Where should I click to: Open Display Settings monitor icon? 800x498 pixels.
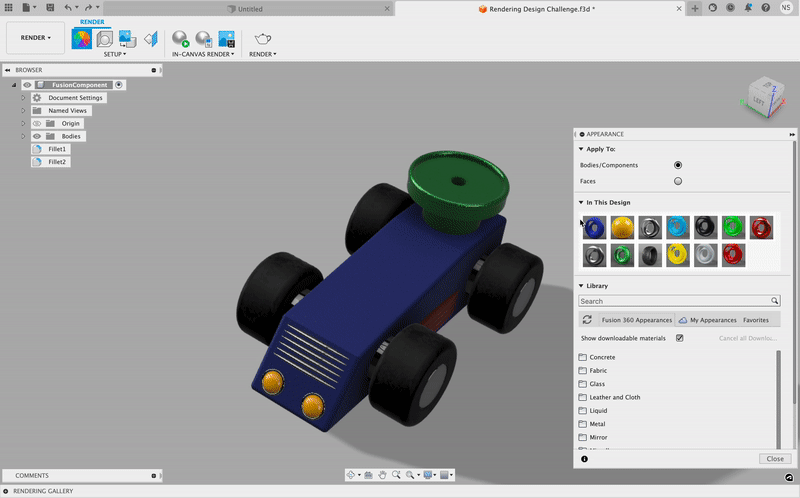(428, 475)
